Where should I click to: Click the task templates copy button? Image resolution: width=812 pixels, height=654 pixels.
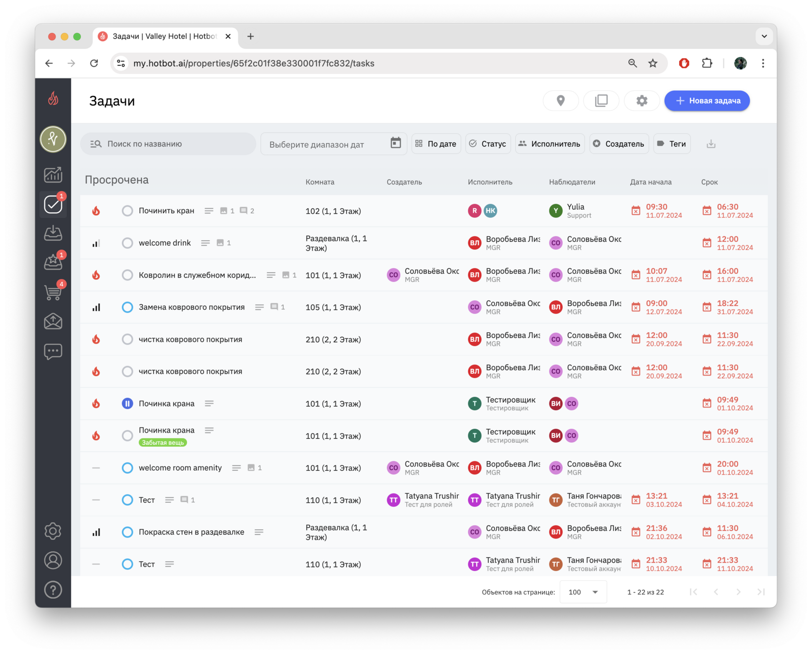coord(601,101)
